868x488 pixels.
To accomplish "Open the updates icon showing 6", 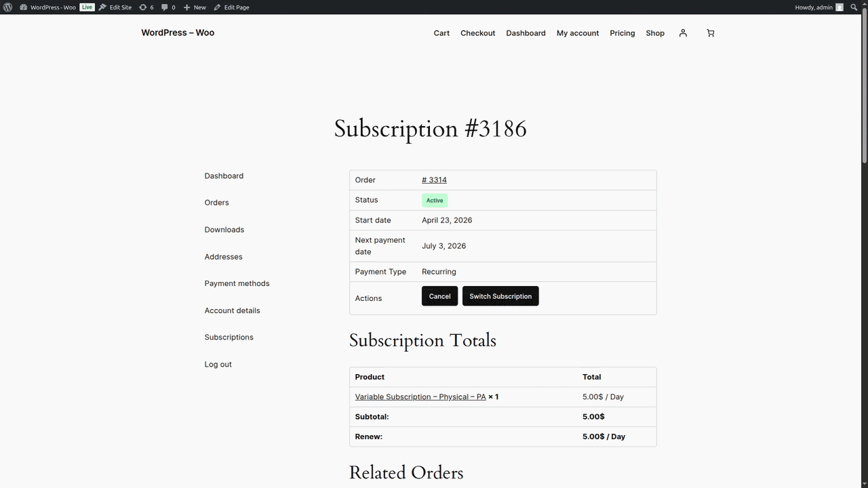I will [x=146, y=7].
